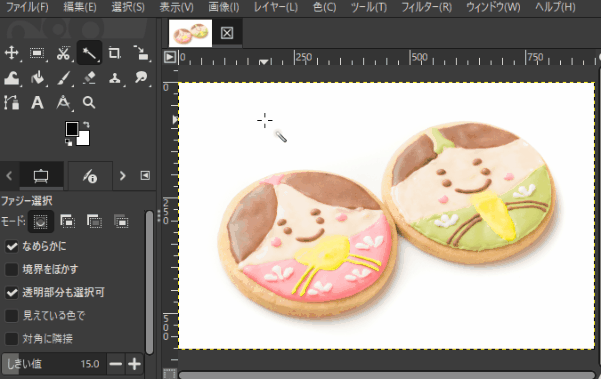Toggle Quick Mask button below the ruler
This screenshot has height=379, width=601.
(169, 373)
